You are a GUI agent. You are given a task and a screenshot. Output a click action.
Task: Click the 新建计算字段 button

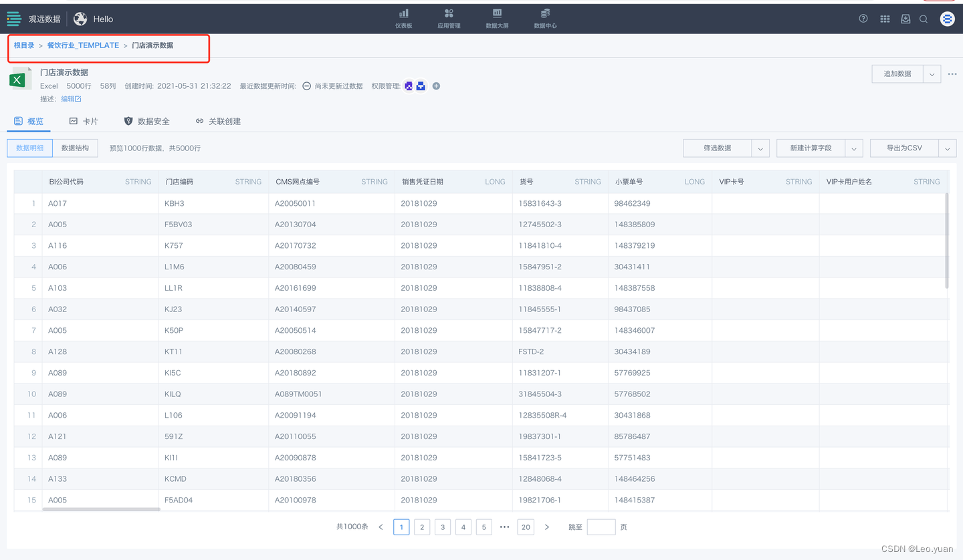click(811, 148)
